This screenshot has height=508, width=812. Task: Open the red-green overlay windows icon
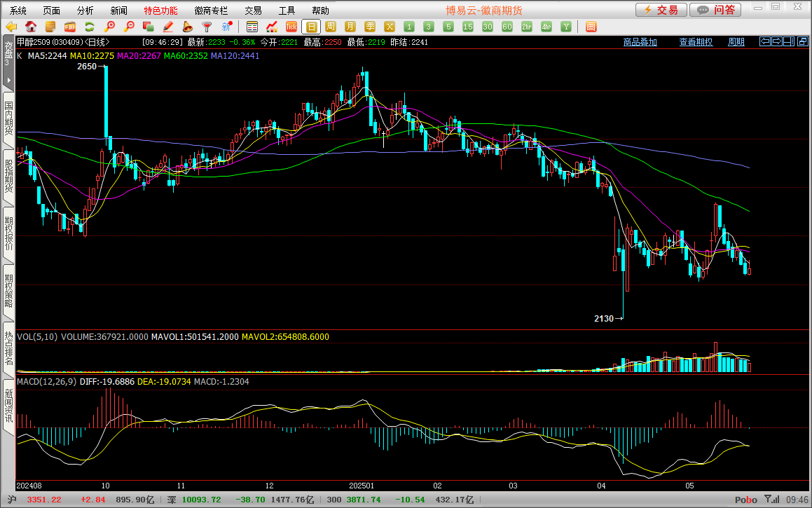(x=148, y=27)
